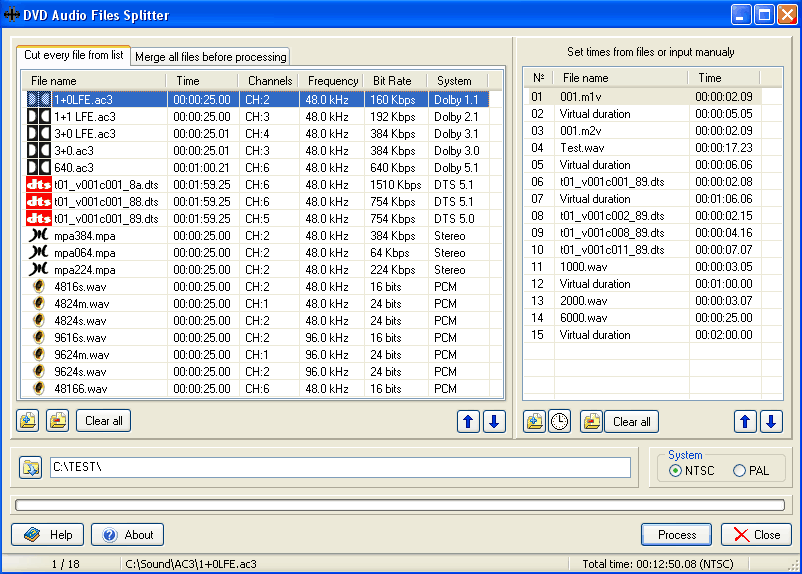Image resolution: width=802 pixels, height=574 pixels.
Task: Click the add file icon under left file list
Action: 28,421
